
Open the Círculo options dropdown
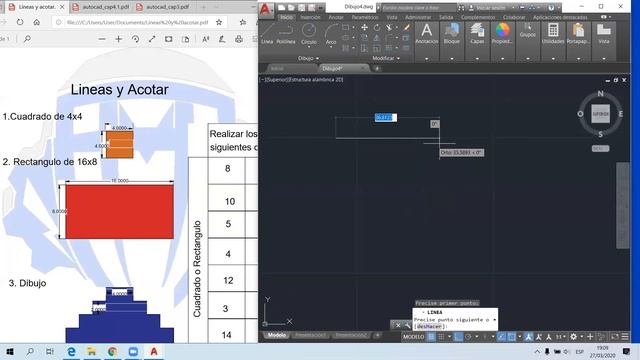point(309,47)
